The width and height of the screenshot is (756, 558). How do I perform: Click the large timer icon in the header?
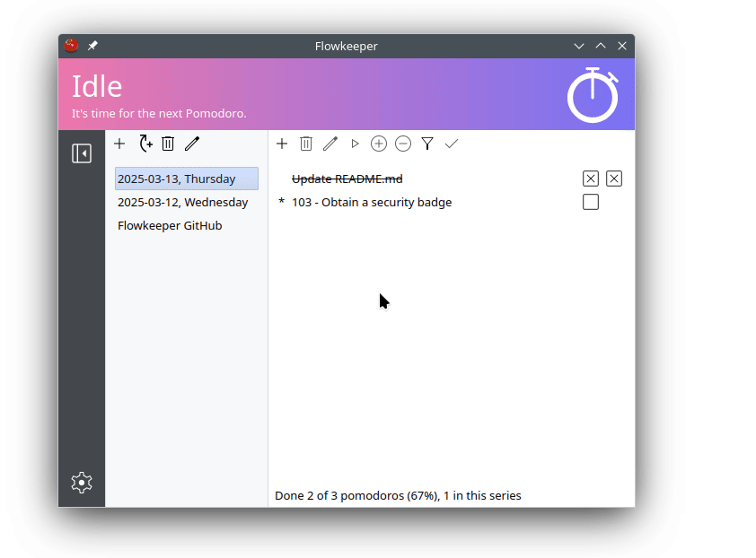tap(593, 94)
